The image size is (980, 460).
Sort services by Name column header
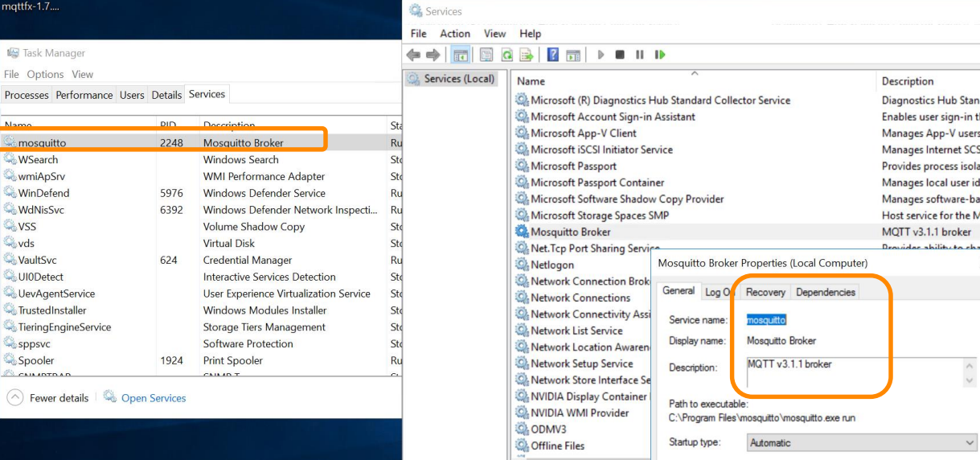531,81
